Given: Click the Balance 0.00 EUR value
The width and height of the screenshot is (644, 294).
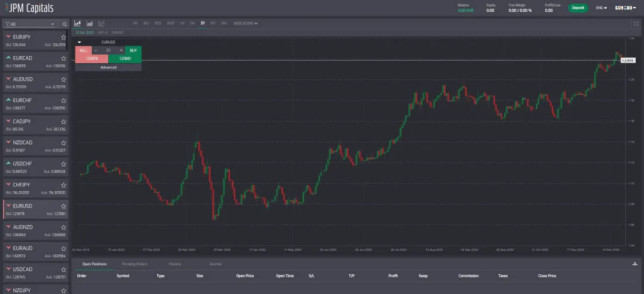Looking at the screenshot, I should 466,11.
